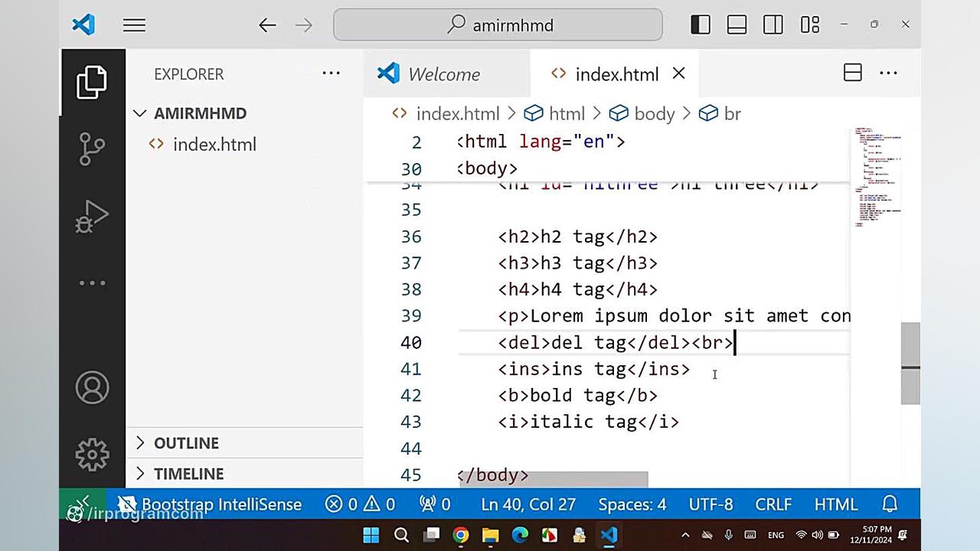The height and width of the screenshot is (551, 980).
Task: Open the Manage gear menu
Action: tap(92, 455)
